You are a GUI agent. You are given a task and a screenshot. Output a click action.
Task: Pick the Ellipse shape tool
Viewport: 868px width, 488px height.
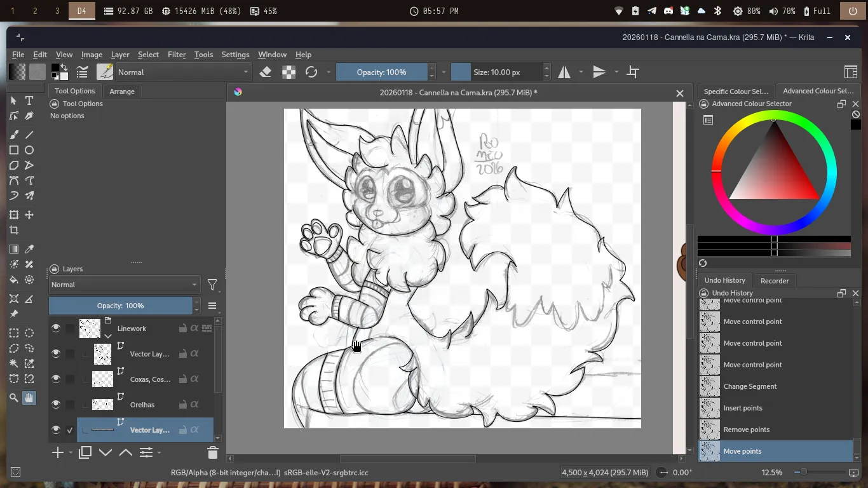[29, 150]
